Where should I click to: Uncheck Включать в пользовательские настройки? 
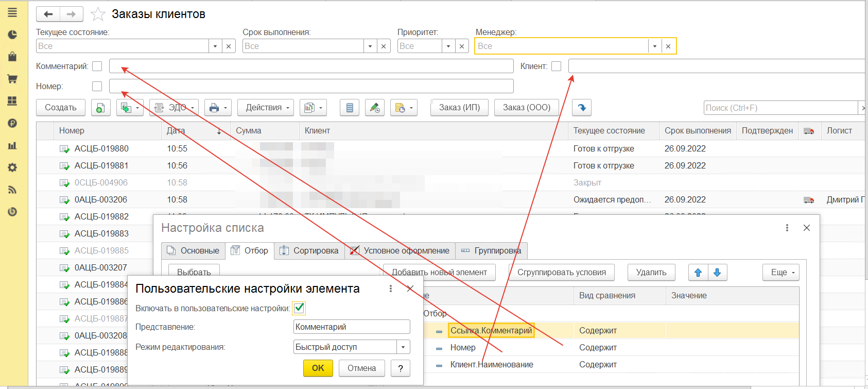pyautogui.click(x=299, y=308)
